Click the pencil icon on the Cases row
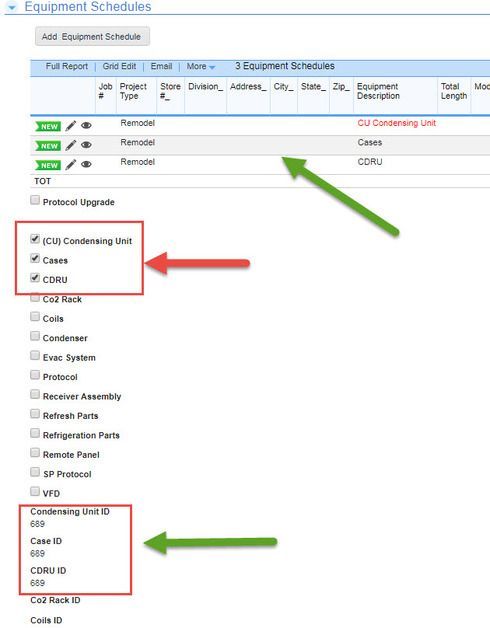The height and width of the screenshot is (628, 490). click(71, 145)
